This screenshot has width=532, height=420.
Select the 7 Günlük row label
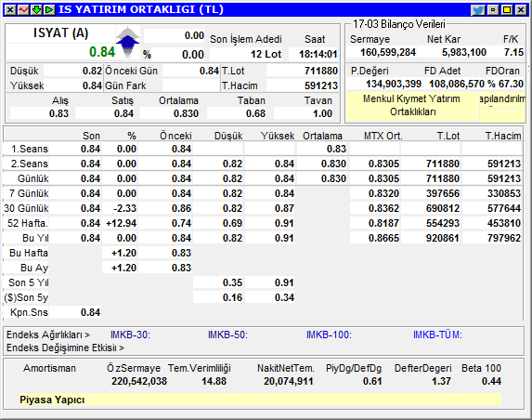click(29, 194)
